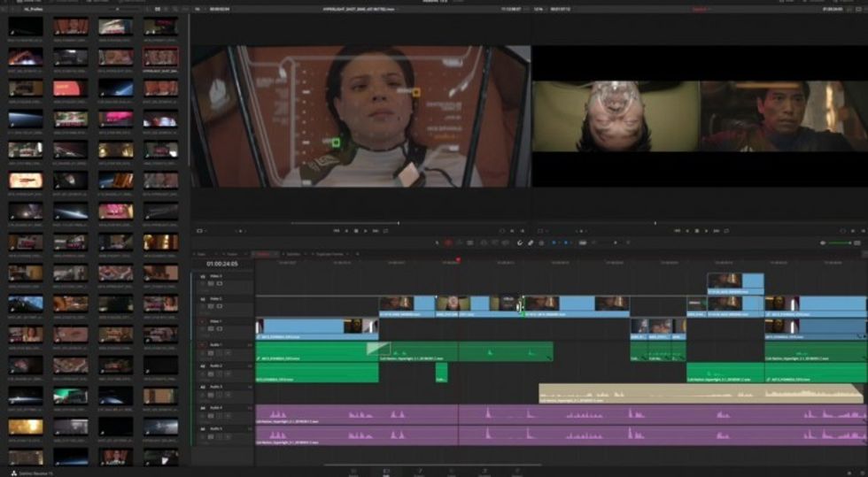868x477 pixels.
Task: Click the Replace Clip toolbar icon
Action: pos(506,243)
